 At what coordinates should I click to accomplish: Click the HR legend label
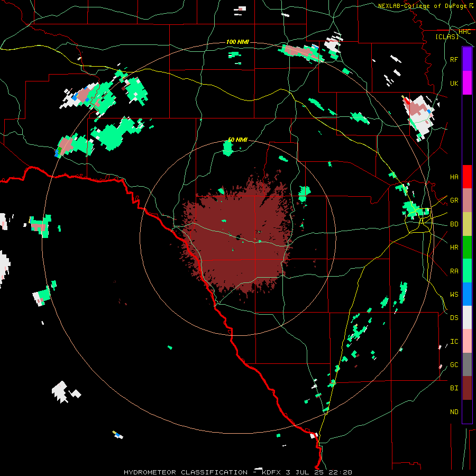coord(454,248)
